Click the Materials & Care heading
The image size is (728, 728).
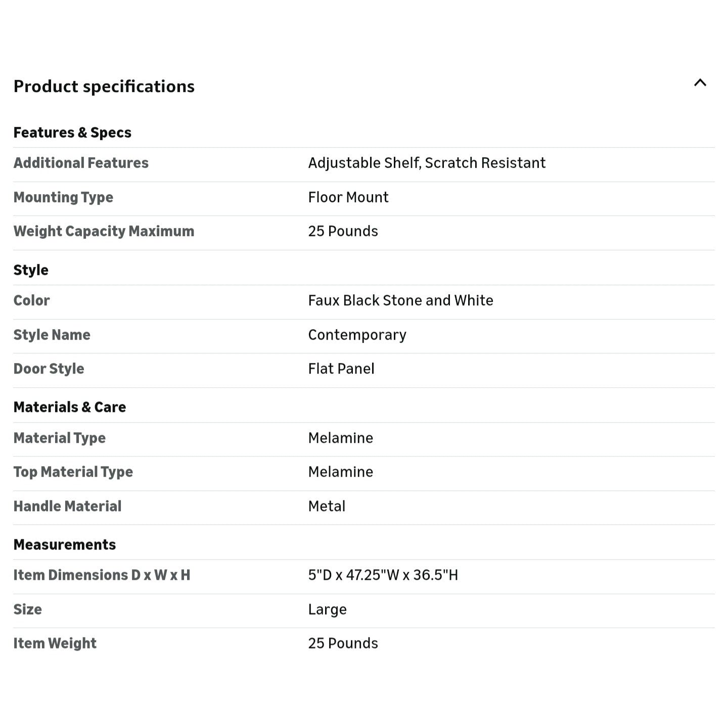pos(70,407)
